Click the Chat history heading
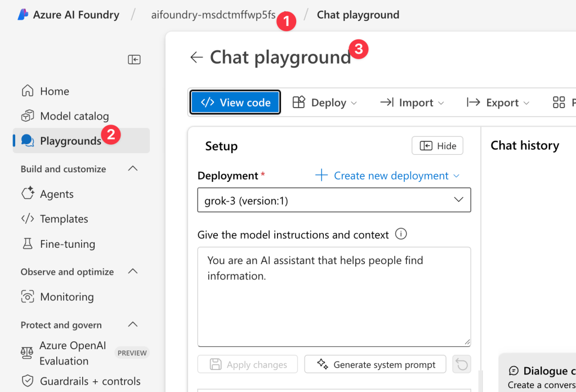This screenshot has width=576, height=392. [525, 145]
